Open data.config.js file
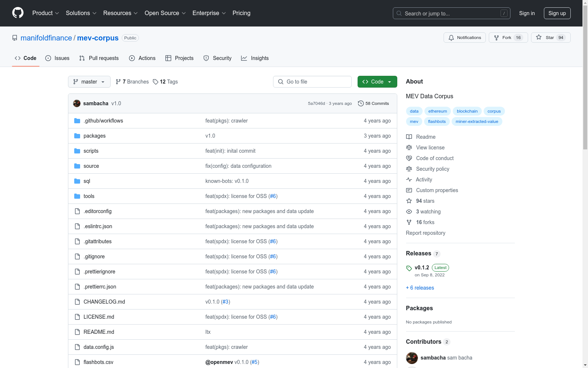The width and height of the screenshot is (588, 368). click(99, 347)
